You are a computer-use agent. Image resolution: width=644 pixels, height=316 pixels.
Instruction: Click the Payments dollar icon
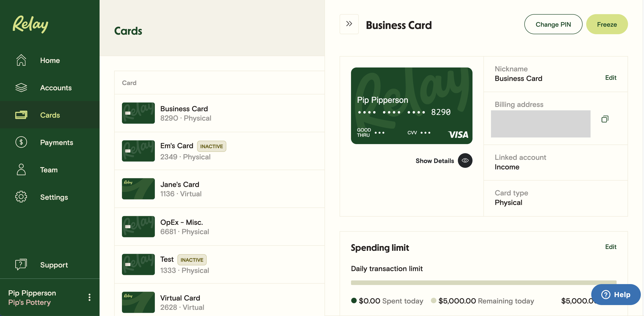(21, 142)
